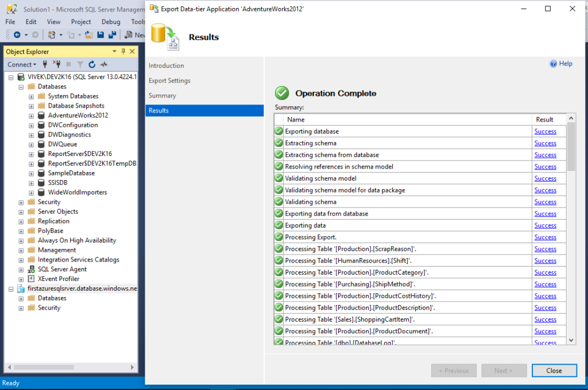The height and width of the screenshot is (390, 588).
Task: Click the results list vertical scrollbar
Action: (571, 229)
